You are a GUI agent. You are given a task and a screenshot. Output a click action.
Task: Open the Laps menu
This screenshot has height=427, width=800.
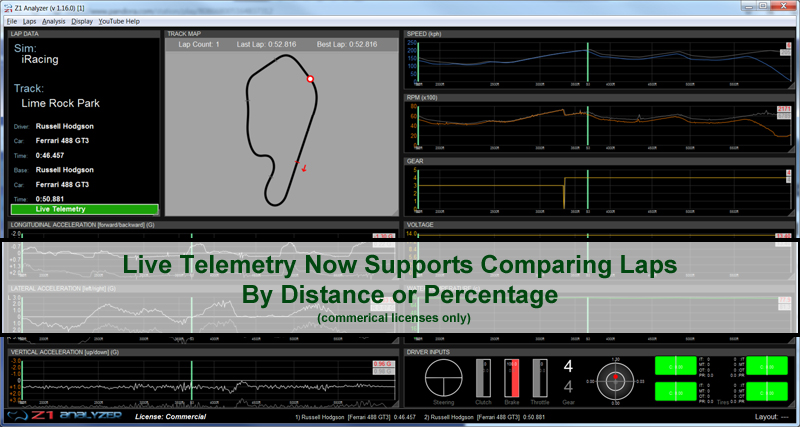coord(30,21)
